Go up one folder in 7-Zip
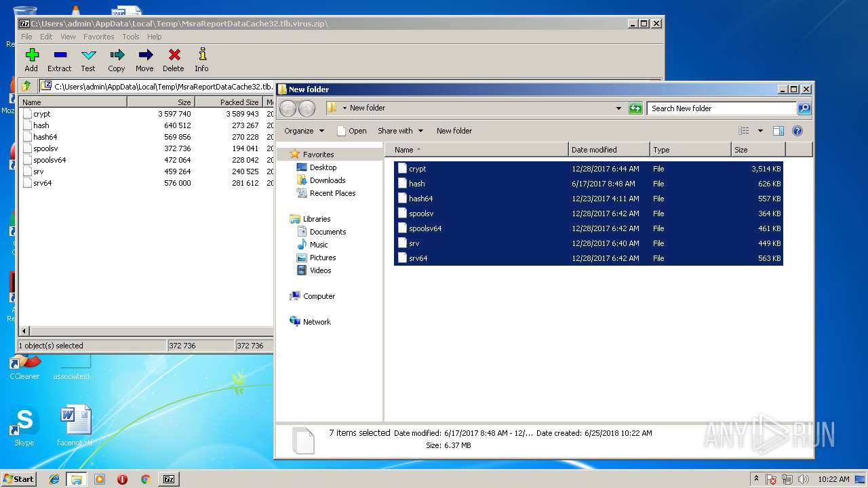 [x=26, y=86]
